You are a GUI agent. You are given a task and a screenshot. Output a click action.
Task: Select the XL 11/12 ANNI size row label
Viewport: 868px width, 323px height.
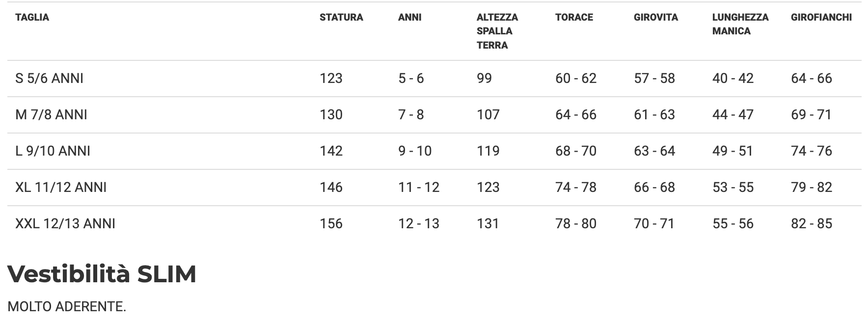coord(61,188)
